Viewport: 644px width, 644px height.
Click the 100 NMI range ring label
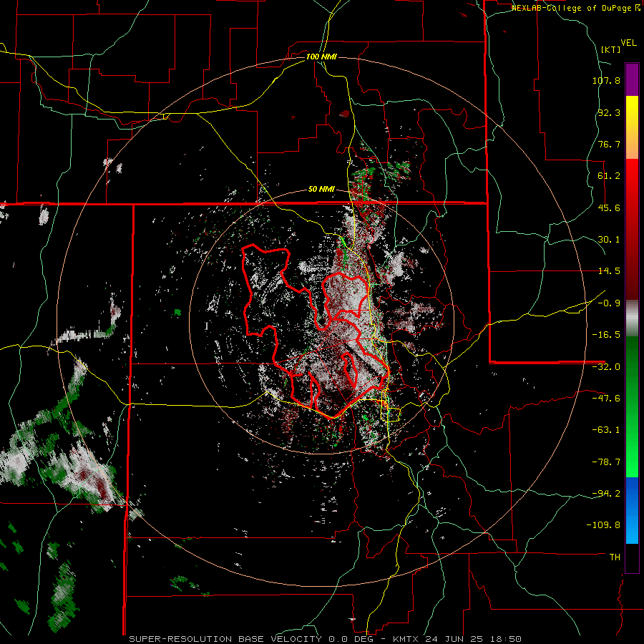click(321, 57)
